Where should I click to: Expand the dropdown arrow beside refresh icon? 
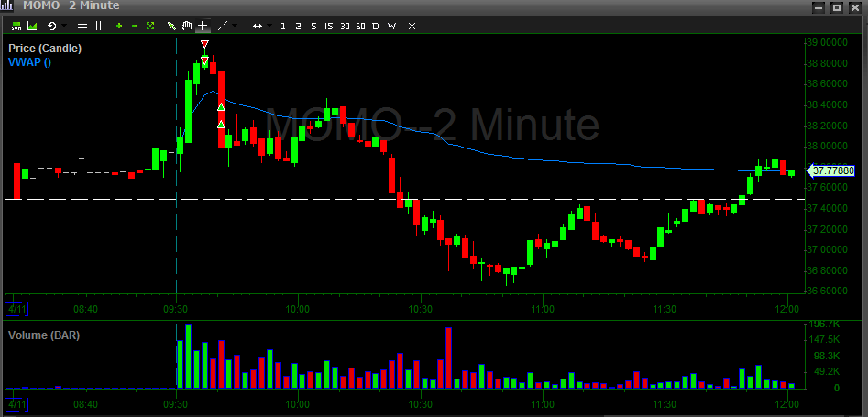pos(65,26)
